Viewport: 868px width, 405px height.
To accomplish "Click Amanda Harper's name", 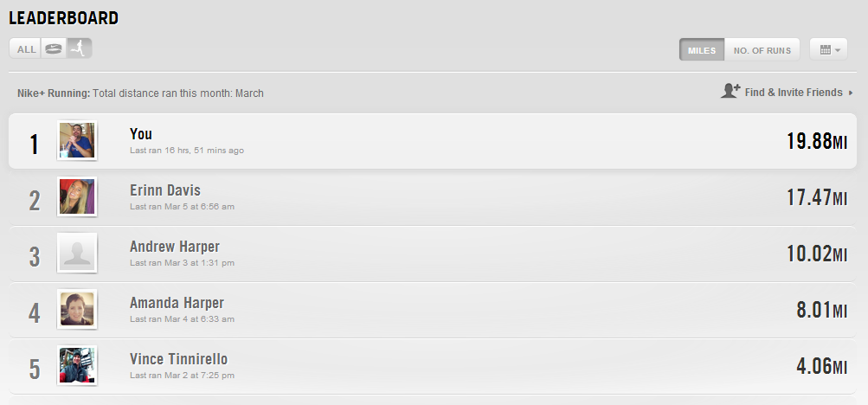I will coord(177,303).
